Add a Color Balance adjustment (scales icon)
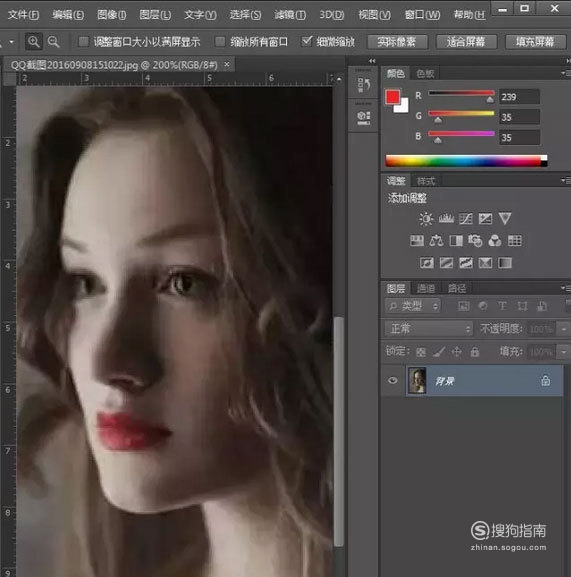This screenshot has height=577, width=571. (x=436, y=241)
